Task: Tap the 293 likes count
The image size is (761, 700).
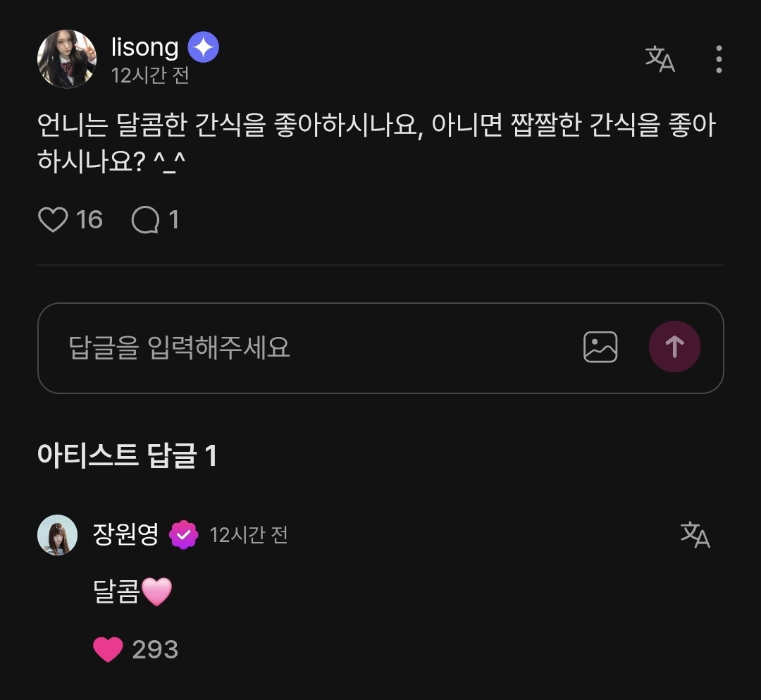Action: 155,649
